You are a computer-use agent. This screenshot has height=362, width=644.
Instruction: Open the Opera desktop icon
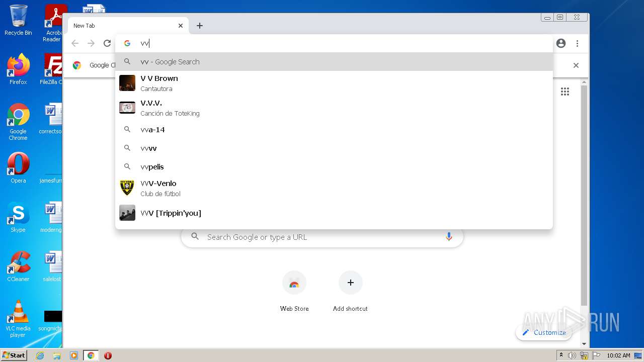coord(18,168)
